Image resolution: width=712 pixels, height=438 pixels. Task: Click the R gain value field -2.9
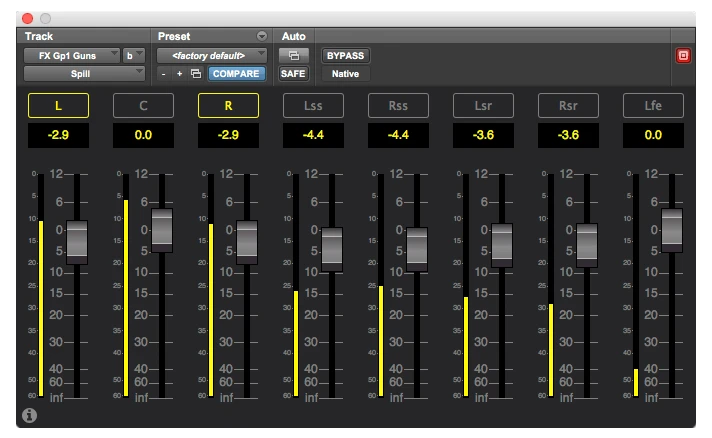click(228, 135)
